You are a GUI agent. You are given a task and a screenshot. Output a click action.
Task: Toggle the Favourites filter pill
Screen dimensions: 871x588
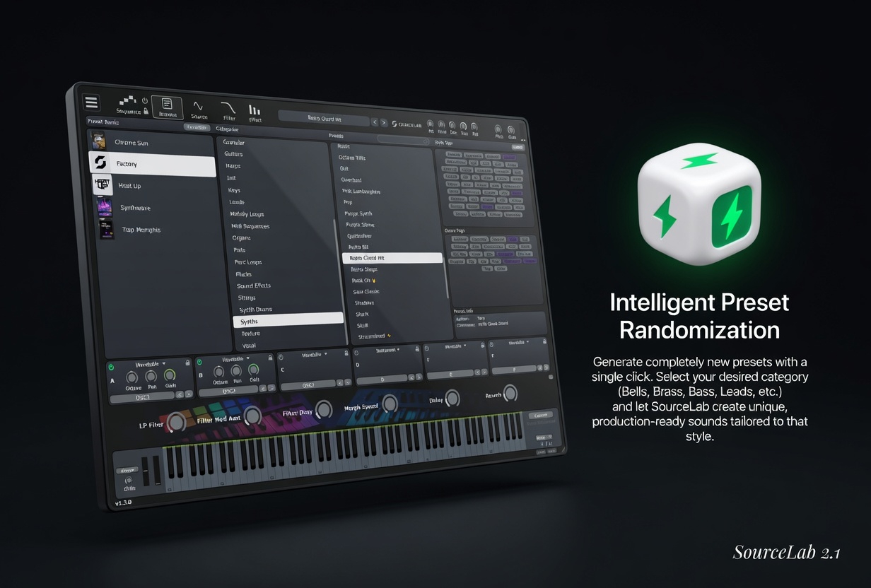point(197,127)
